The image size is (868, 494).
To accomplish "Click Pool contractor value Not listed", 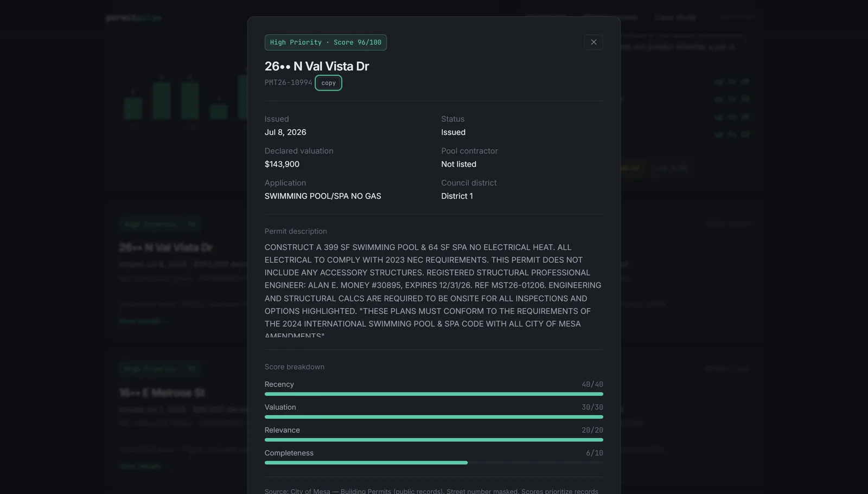I will point(458,164).
